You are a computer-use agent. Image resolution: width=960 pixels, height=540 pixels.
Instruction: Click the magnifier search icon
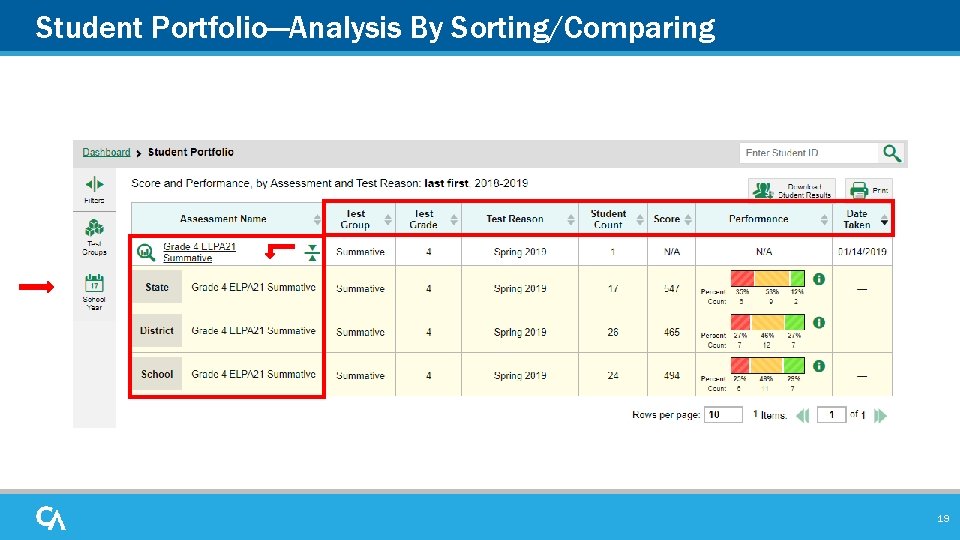tap(891, 153)
